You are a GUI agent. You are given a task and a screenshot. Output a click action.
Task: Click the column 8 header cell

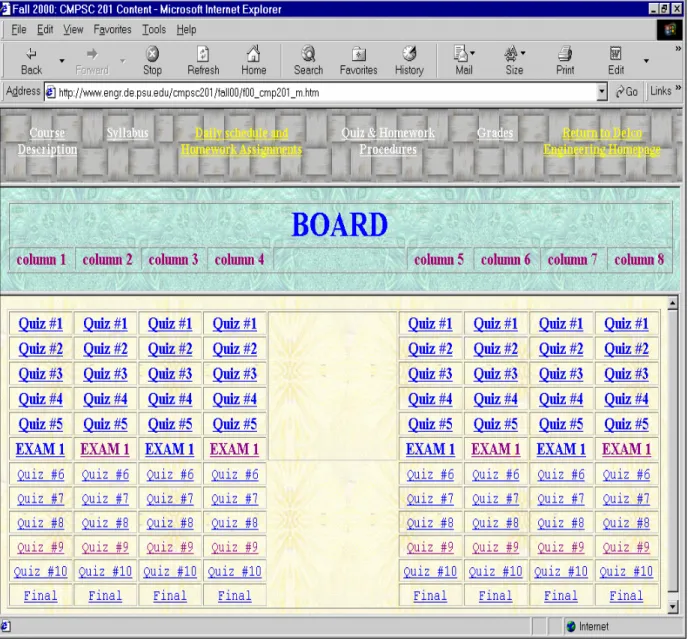[639, 259]
